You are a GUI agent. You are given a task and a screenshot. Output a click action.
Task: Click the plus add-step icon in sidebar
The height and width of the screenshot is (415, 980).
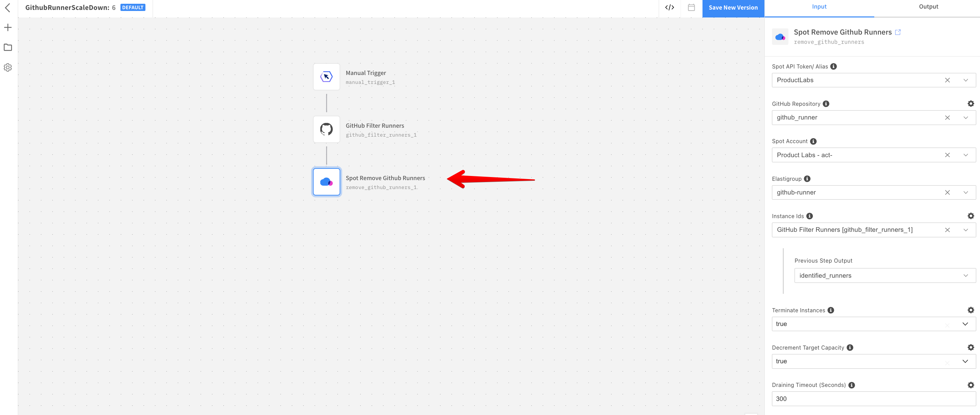8,27
